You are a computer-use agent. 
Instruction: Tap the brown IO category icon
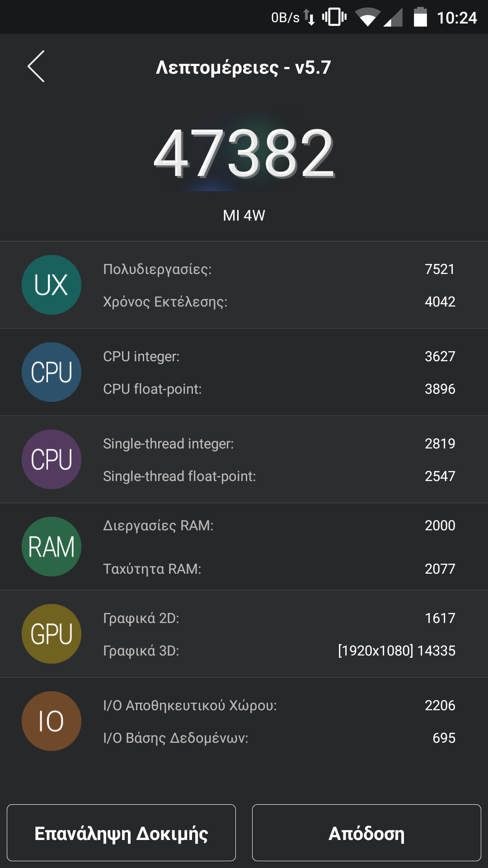52,721
